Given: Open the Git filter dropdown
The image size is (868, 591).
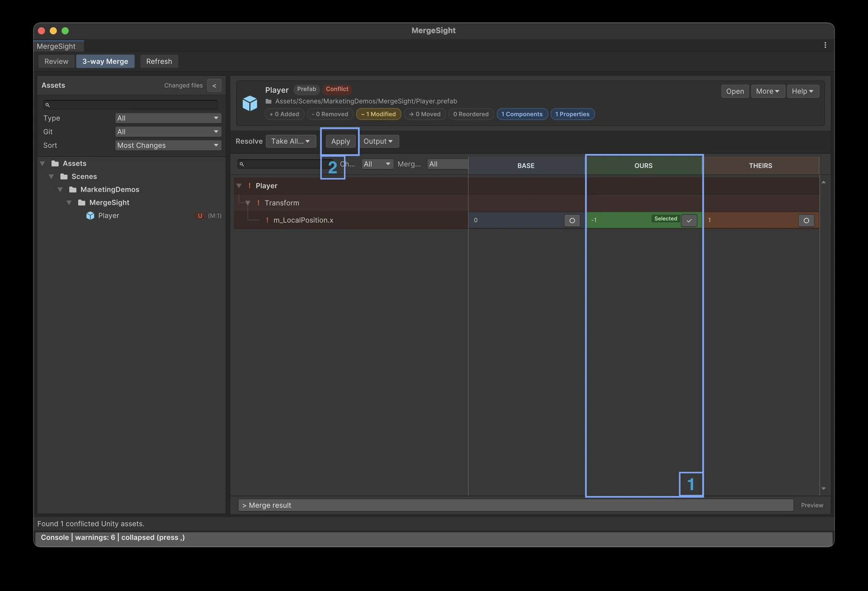Looking at the screenshot, I should (x=168, y=132).
